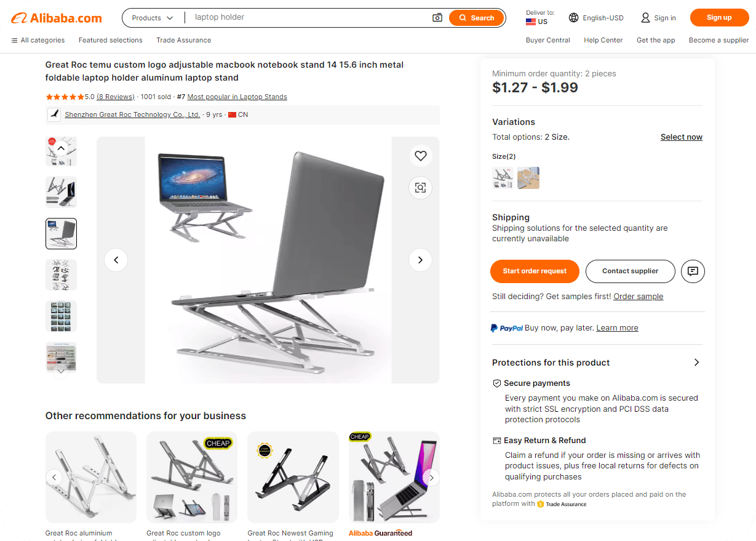Show the next product image with the right arrow

coord(420,260)
